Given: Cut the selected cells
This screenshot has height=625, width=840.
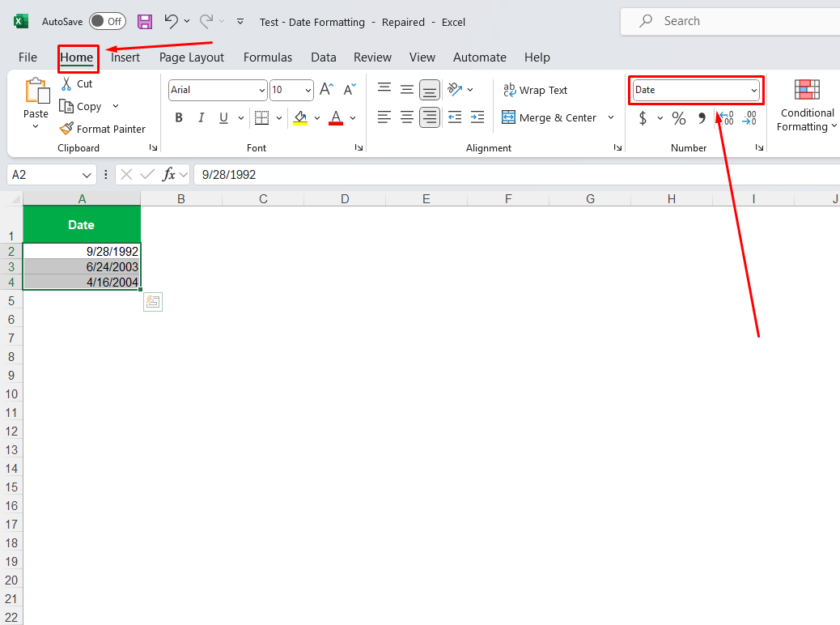Looking at the screenshot, I should click(x=77, y=83).
